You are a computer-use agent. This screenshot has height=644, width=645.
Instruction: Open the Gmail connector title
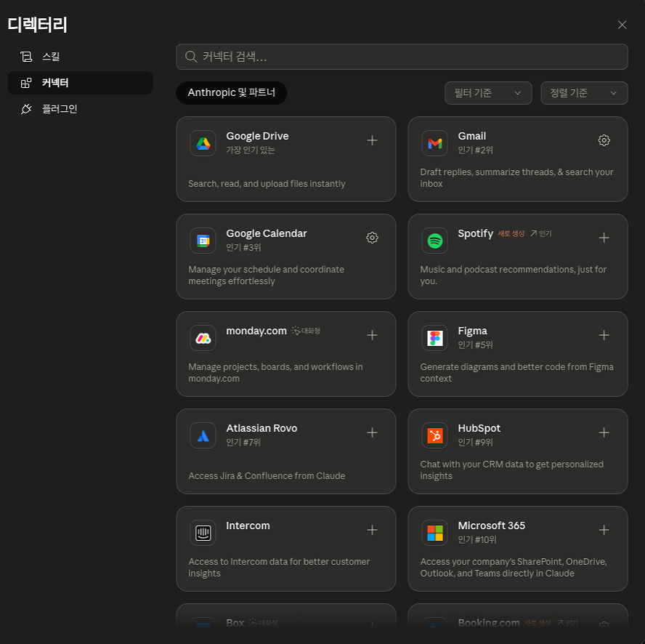[x=472, y=136]
